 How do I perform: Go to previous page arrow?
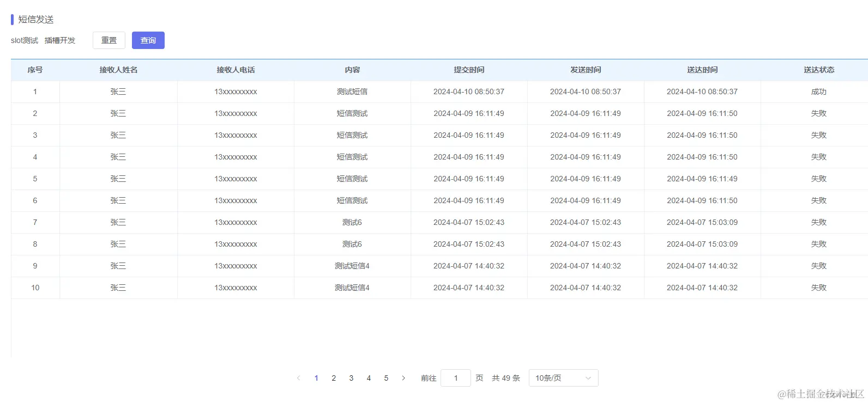point(298,378)
